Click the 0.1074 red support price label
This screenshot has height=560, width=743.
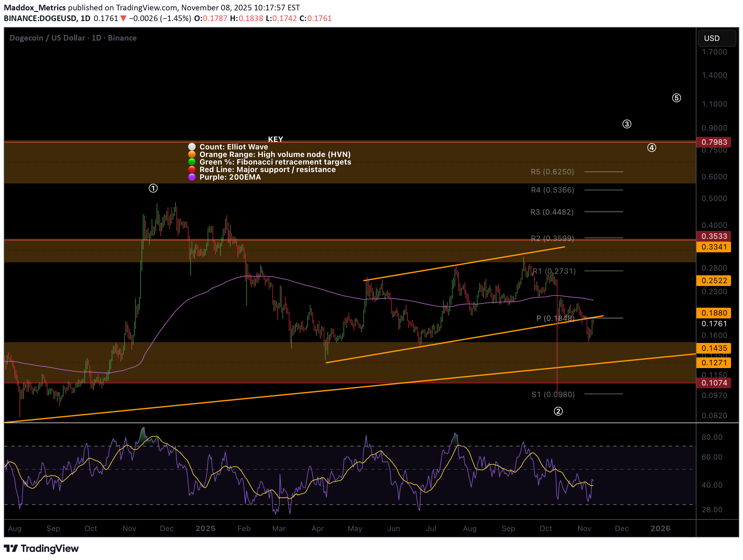(714, 383)
